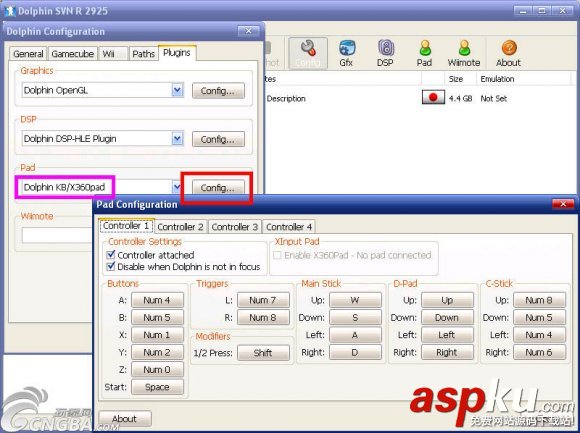This screenshot has width=580, height=433.
Task: Open the Pad toolbar icon
Action: point(424,54)
